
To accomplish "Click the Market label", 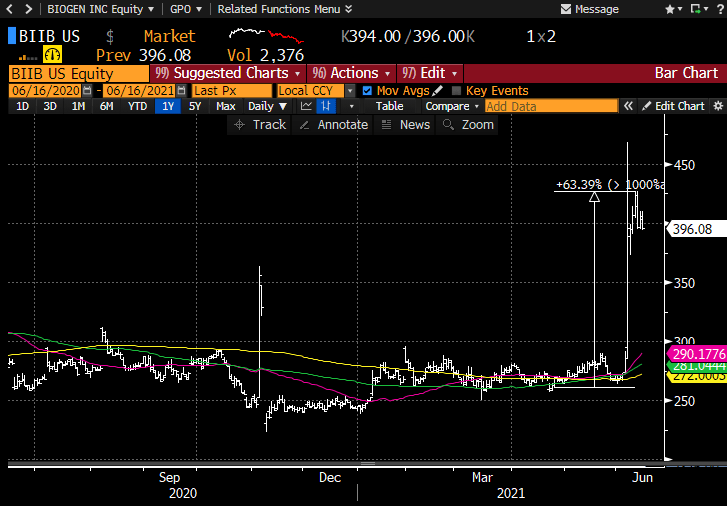I will [x=170, y=36].
